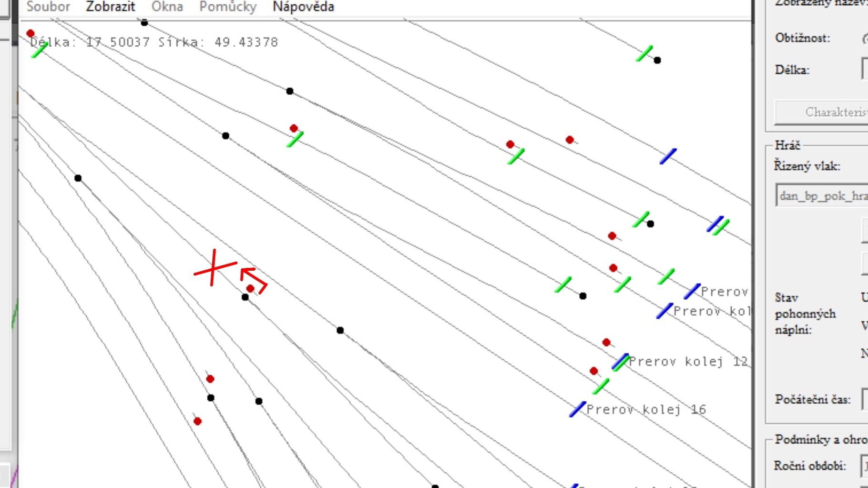Select the blue marker at Prerov kolej 16
The height and width of the screenshot is (488, 868).
tap(577, 409)
